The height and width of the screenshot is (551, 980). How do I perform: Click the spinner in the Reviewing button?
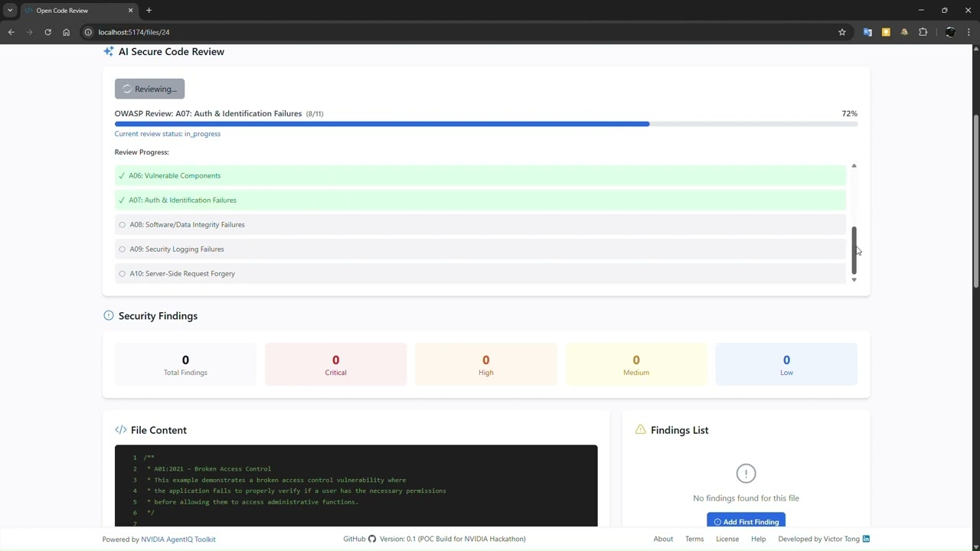click(x=127, y=89)
